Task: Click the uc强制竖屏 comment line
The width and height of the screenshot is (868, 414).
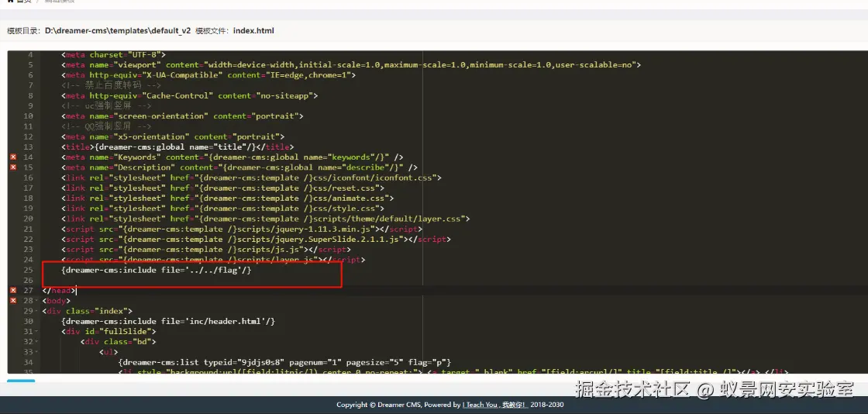Action: 106,105
